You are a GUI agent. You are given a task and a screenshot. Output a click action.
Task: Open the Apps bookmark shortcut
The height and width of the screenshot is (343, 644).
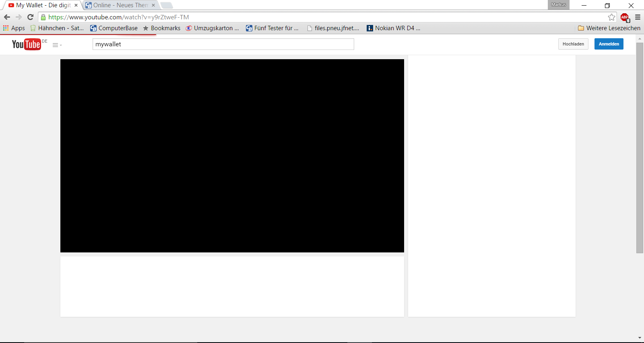point(14,28)
